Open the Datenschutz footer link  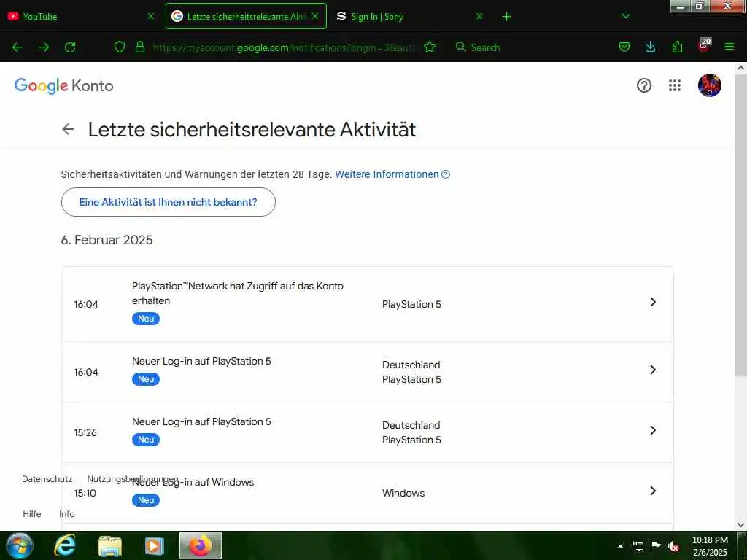[x=47, y=479]
